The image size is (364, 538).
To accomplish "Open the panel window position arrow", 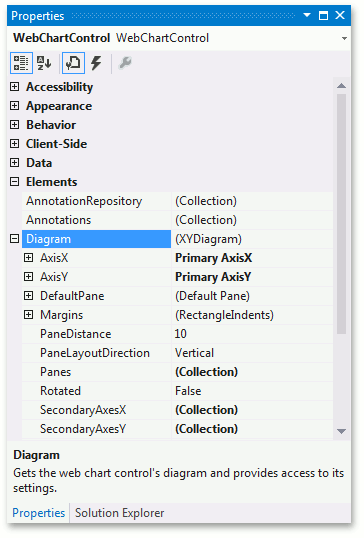I will point(307,15).
